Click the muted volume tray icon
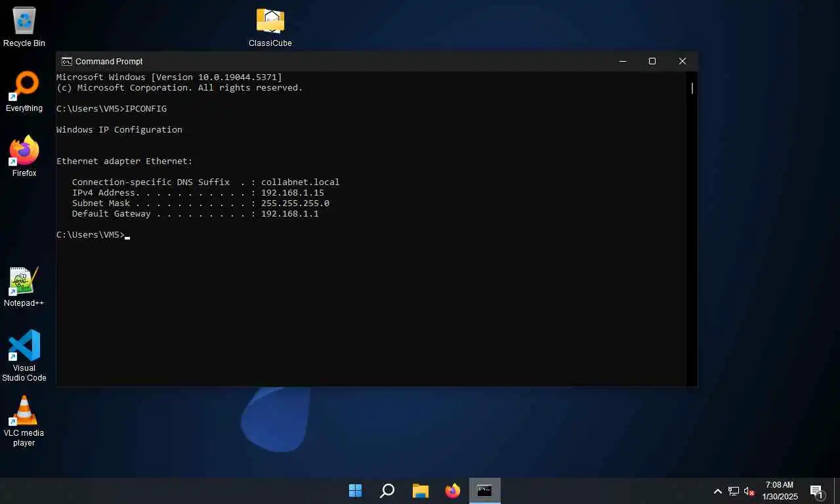 [749, 491]
